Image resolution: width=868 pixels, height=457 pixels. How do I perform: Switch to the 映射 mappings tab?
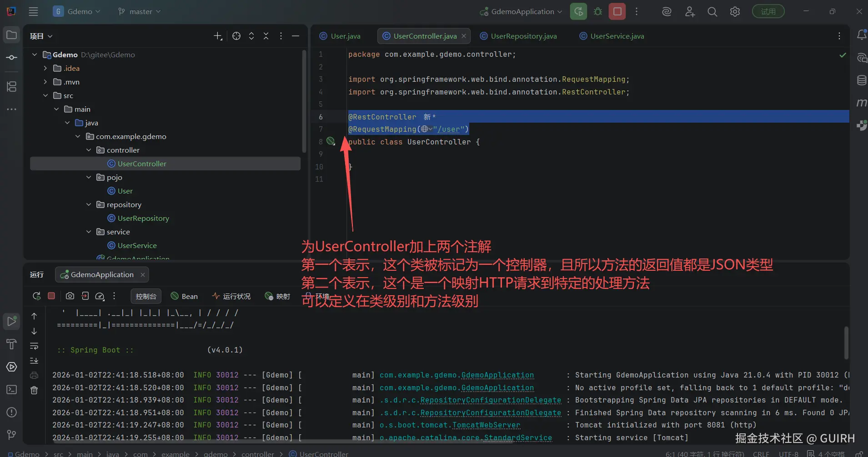pos(277,296)
